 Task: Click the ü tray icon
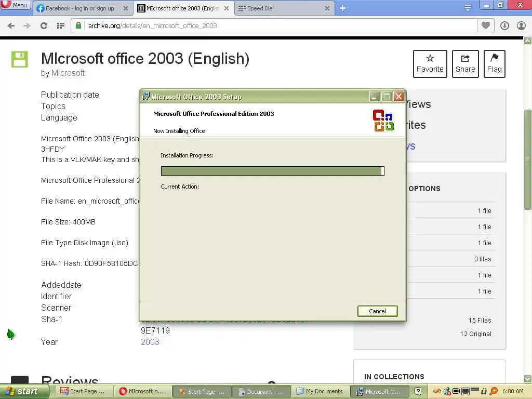pos(484,391)
